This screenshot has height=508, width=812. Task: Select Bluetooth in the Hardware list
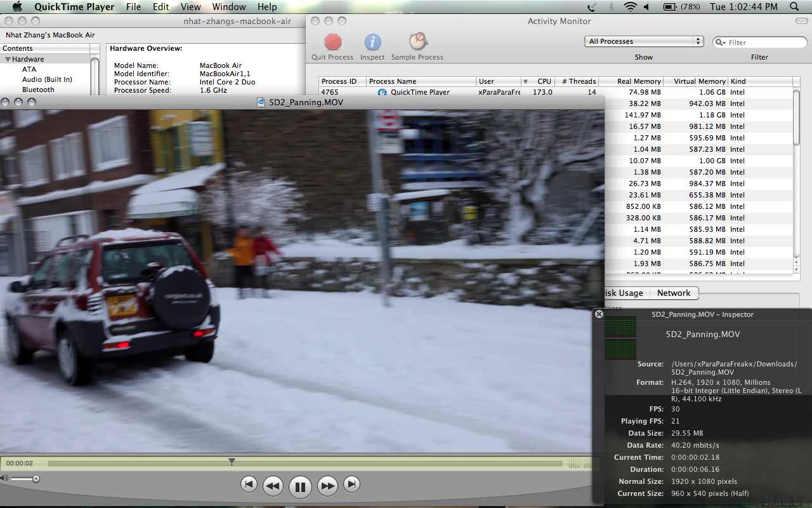tap(38, 90)
